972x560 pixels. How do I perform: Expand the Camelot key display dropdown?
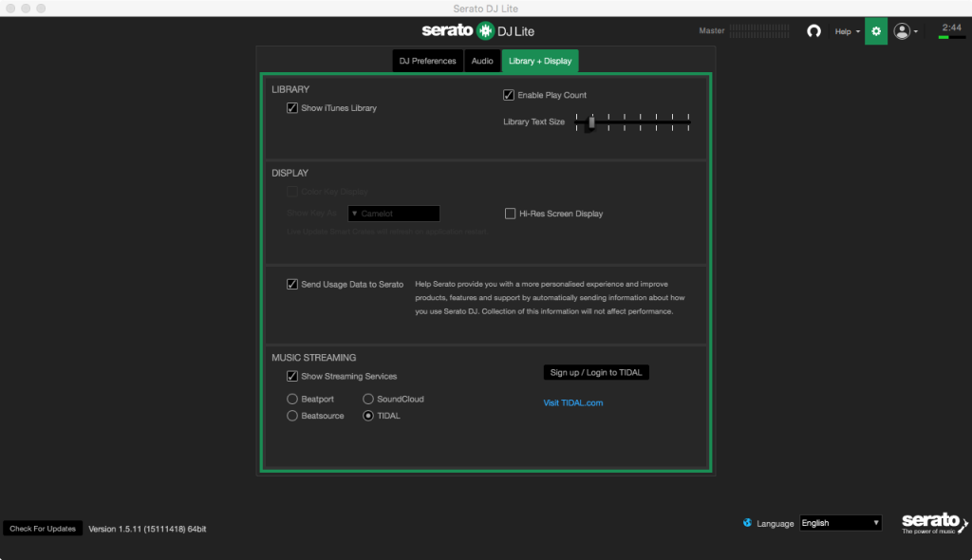click(x=394, y=215)
